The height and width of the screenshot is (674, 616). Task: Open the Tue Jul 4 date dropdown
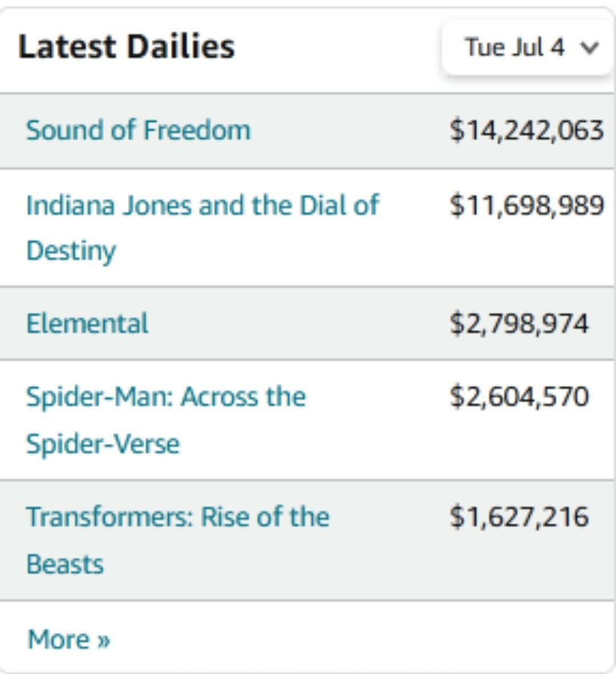pos(528,48)
